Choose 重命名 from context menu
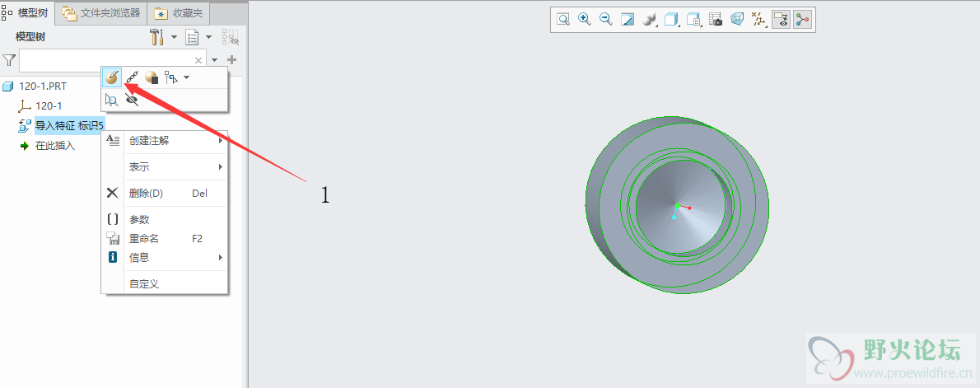Screen dimensions: 980x388 (165, 238)
